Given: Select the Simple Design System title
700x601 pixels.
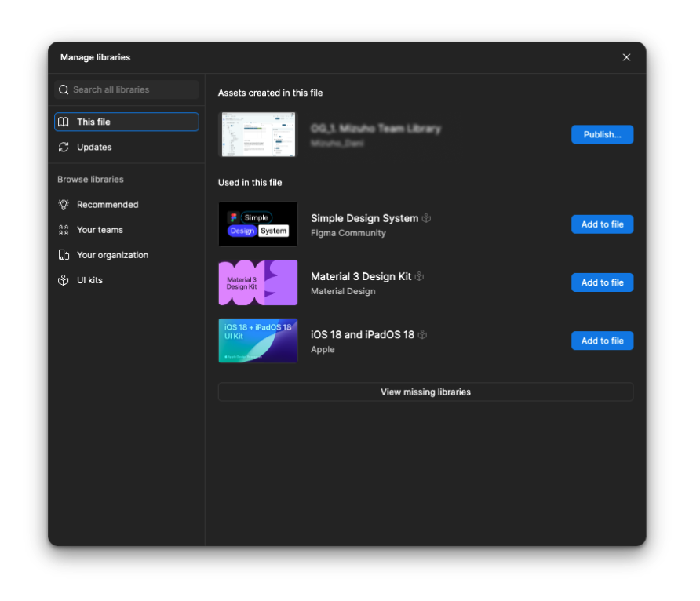Looking at the screenshot, I should tap(364, 218).
